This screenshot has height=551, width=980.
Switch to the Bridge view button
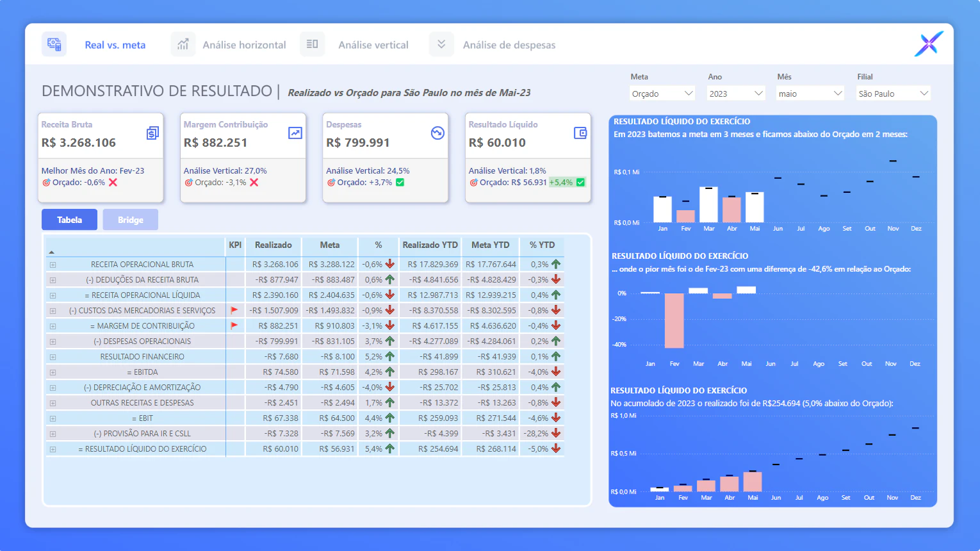tap(131, 220)
